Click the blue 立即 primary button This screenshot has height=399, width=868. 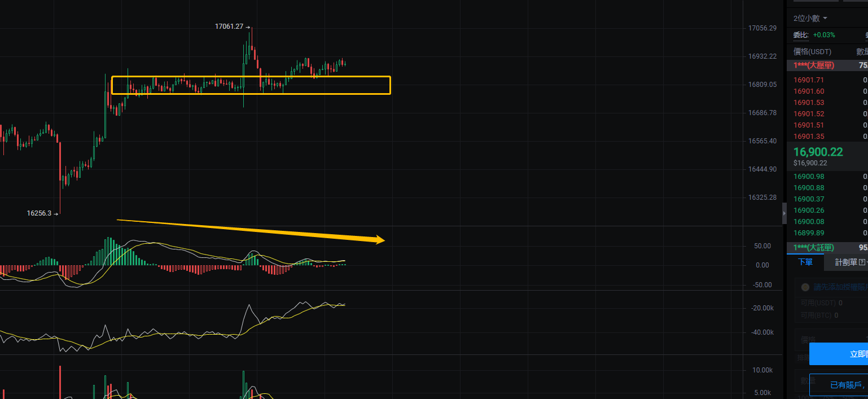tap(839, 354)
